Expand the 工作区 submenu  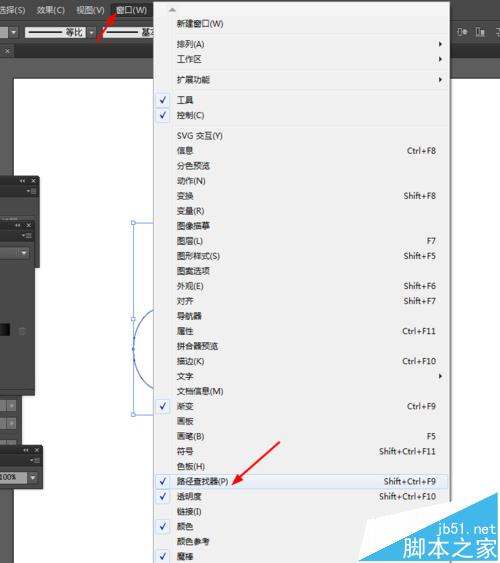(302, 59)
